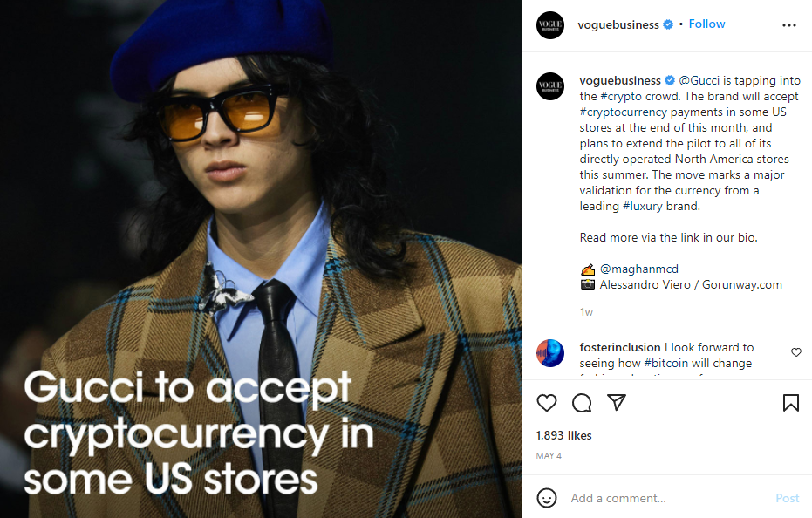Open voguebusiness avatar in post header
Image resolution: width=812 pixels, height=518 pixels.
[x=550, y=25]
